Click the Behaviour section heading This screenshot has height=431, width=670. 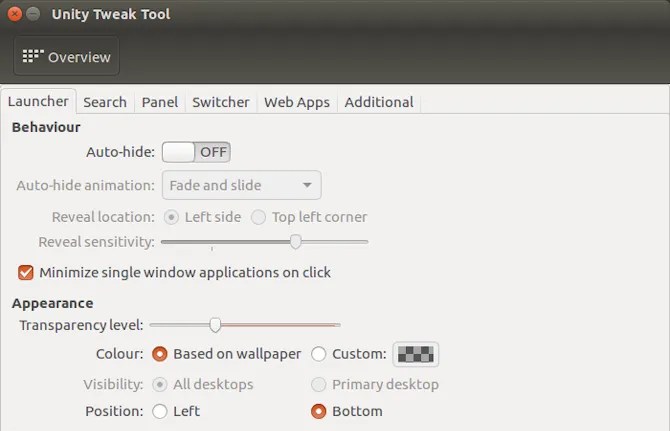[x=46, y=127]
